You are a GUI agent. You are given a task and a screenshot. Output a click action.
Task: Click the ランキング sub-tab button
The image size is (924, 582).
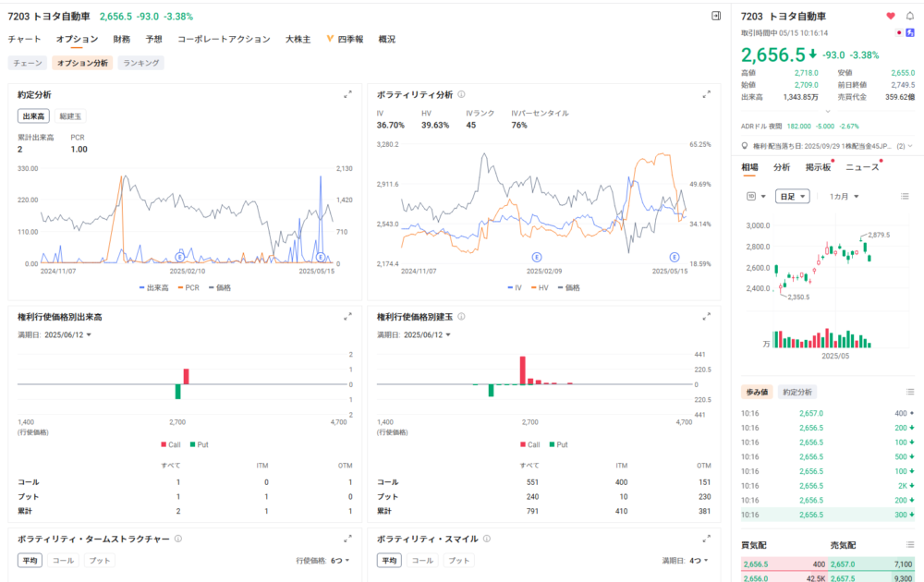tap(141, 63)
